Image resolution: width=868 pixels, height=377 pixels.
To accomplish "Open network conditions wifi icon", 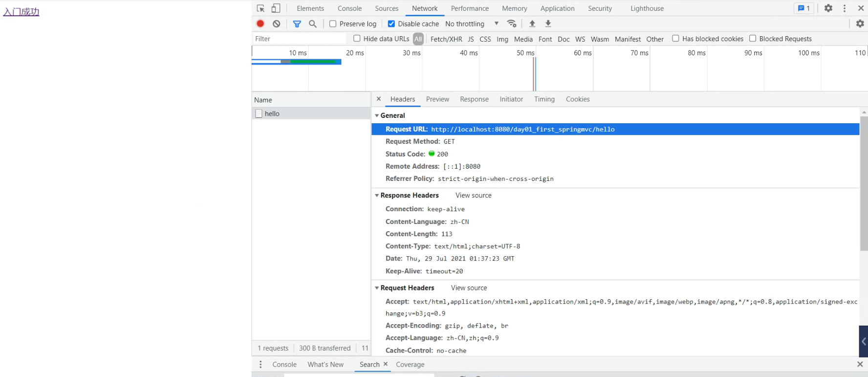I will 512,23.
